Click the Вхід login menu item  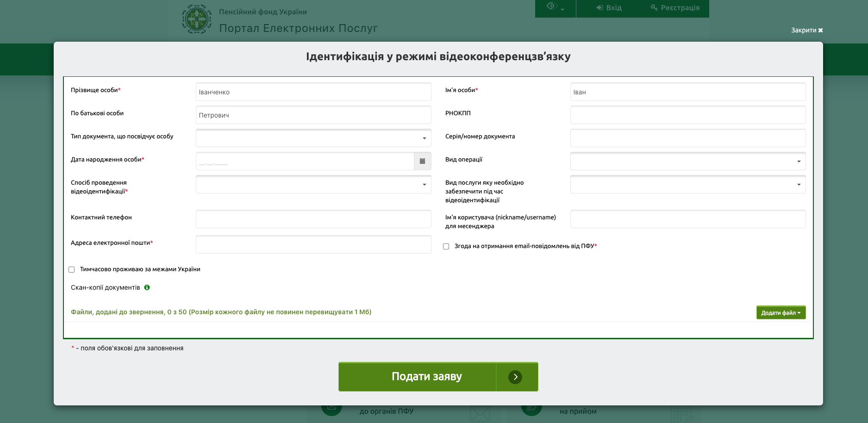(x=609, y=8)
